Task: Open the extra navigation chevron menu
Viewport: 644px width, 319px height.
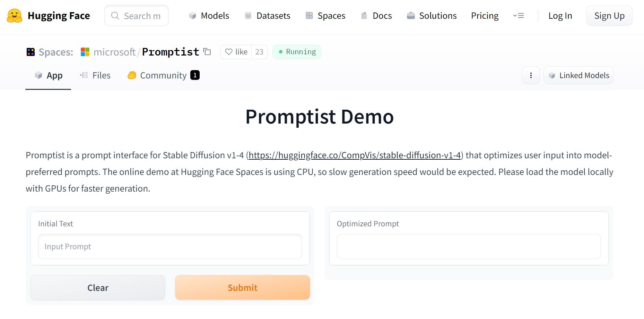Action: point(518,15)
